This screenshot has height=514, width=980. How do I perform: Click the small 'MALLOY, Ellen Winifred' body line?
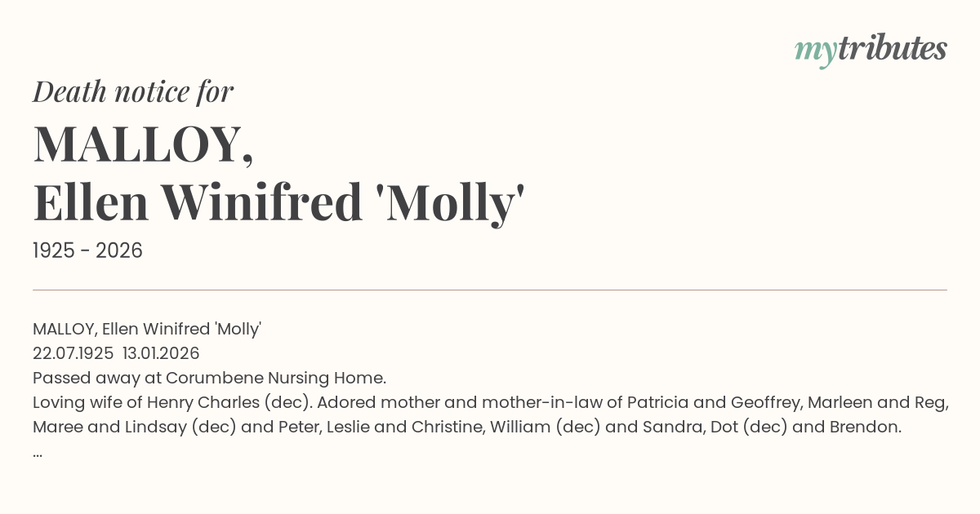(x=147, y=330)
